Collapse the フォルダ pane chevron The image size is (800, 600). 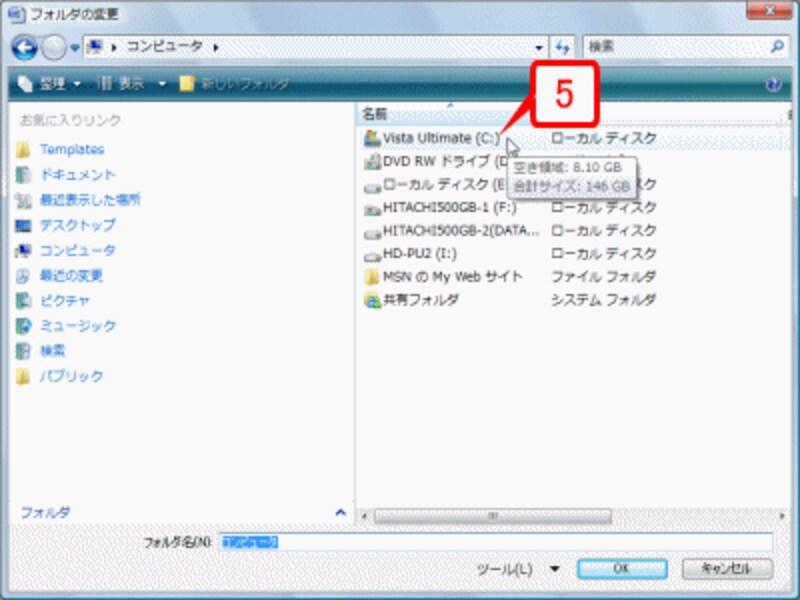click(340, 512)
